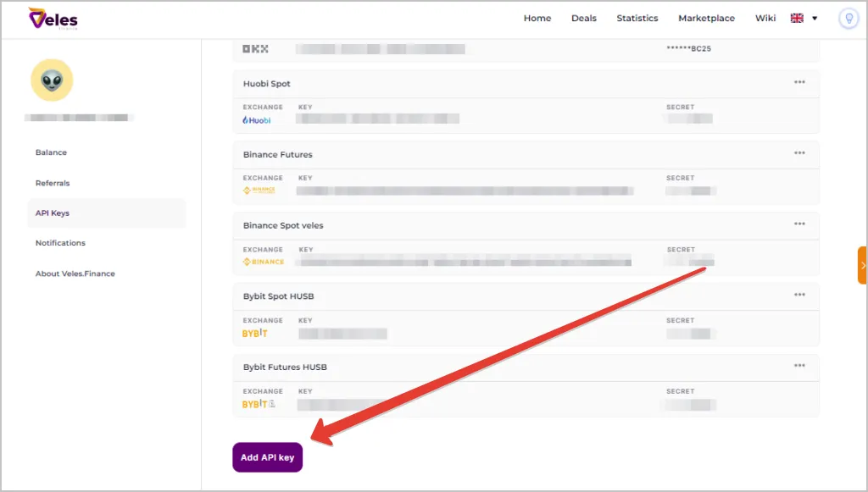Open the Wiki link

tap(765, 19)
